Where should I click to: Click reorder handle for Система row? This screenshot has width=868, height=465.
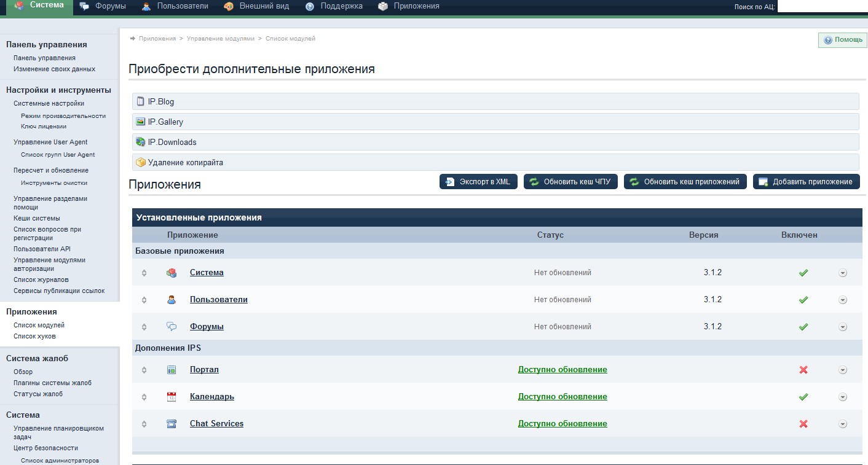[x=144, y=273]
